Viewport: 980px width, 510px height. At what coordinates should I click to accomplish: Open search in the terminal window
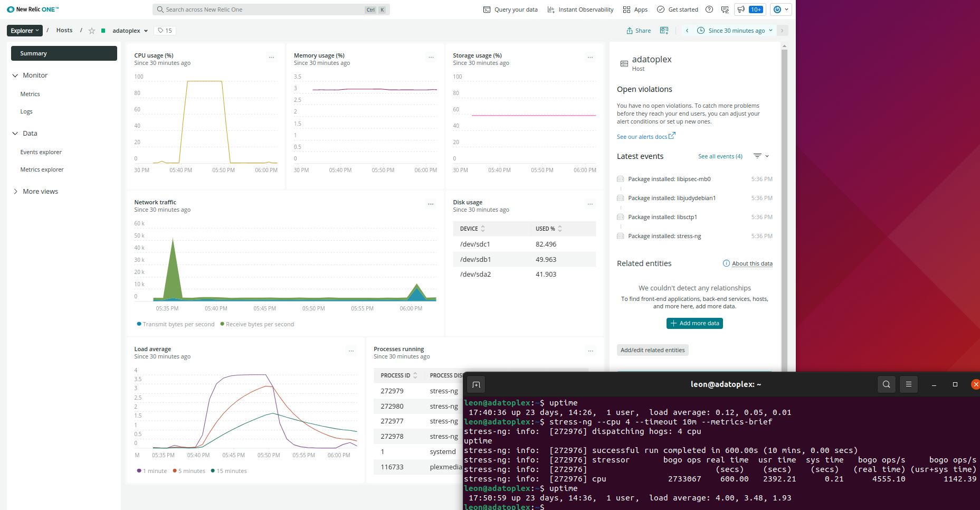click(x=886, y=384)
